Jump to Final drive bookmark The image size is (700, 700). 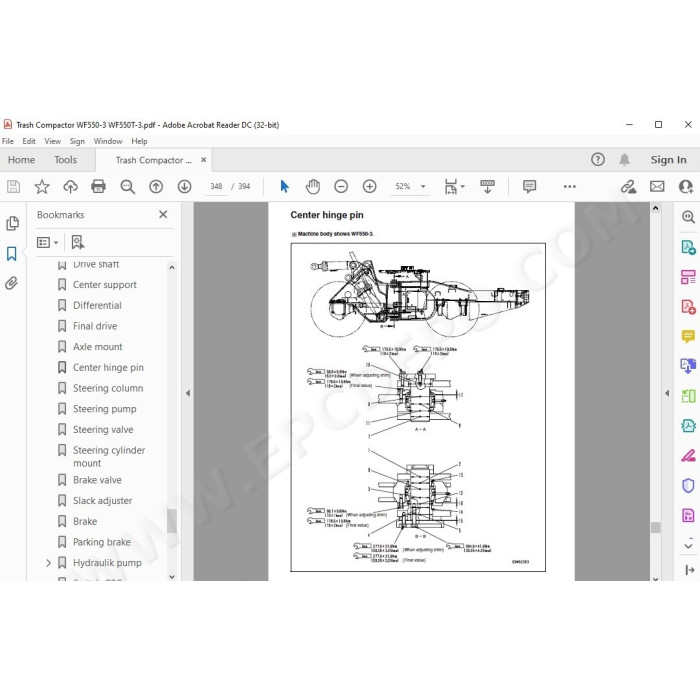[x=95, y=326]
